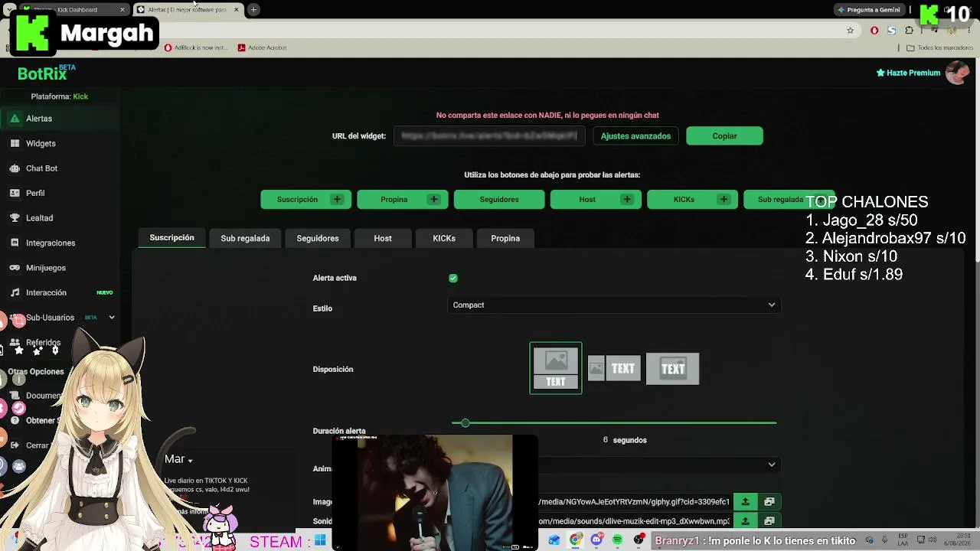Open the Adobe Acrobat bookmark

pos(262,47)
